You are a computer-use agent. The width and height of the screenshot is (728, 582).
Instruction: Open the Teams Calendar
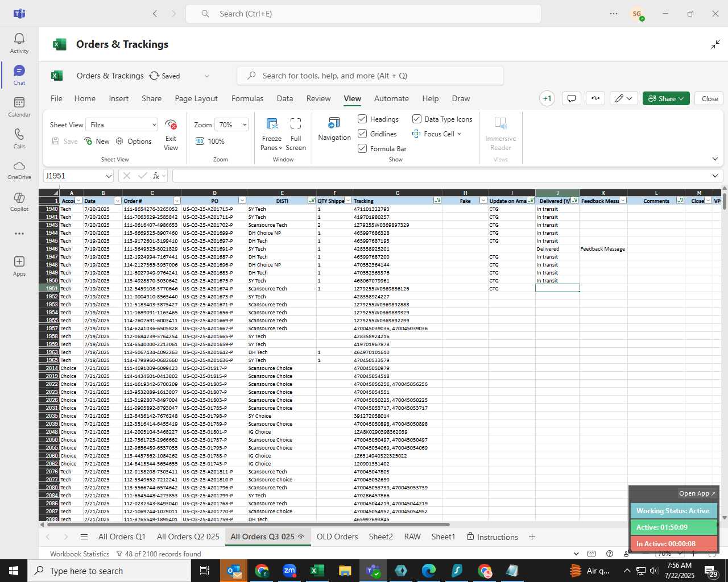coord(19,107)
